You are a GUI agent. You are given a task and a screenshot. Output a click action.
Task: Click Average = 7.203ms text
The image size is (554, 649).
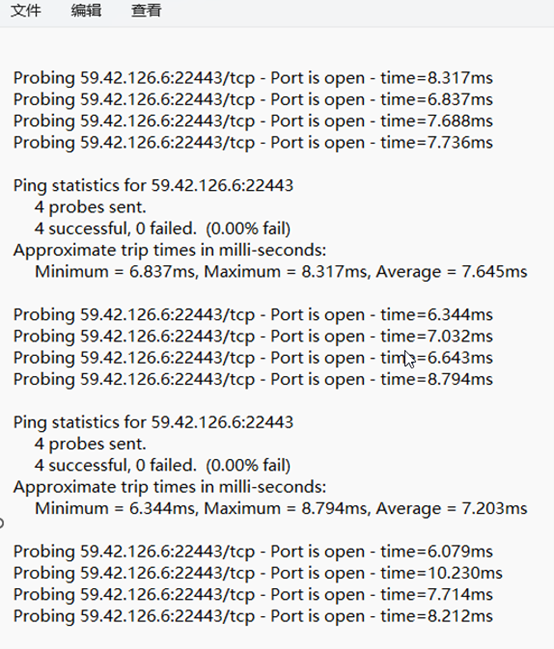point(452,509)
